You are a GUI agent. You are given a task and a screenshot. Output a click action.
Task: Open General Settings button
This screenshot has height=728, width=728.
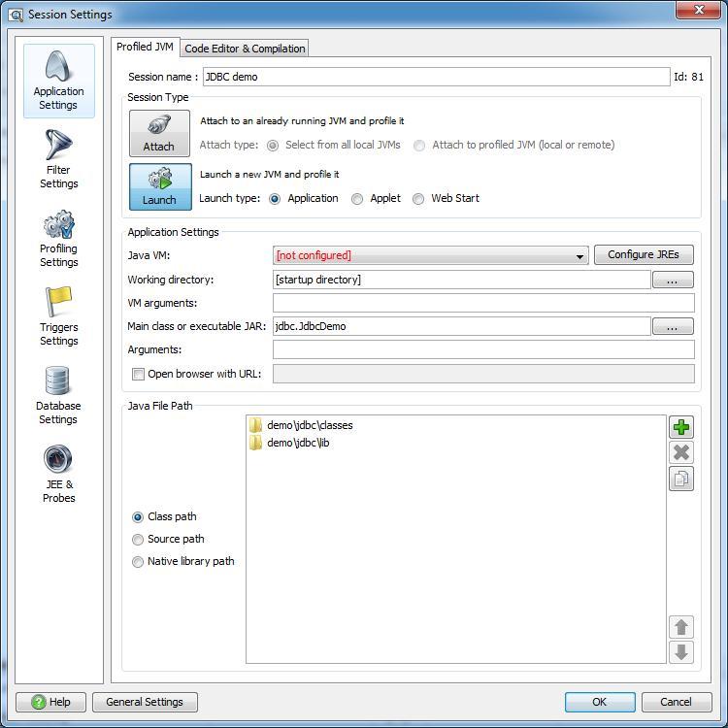click(145, 702)
